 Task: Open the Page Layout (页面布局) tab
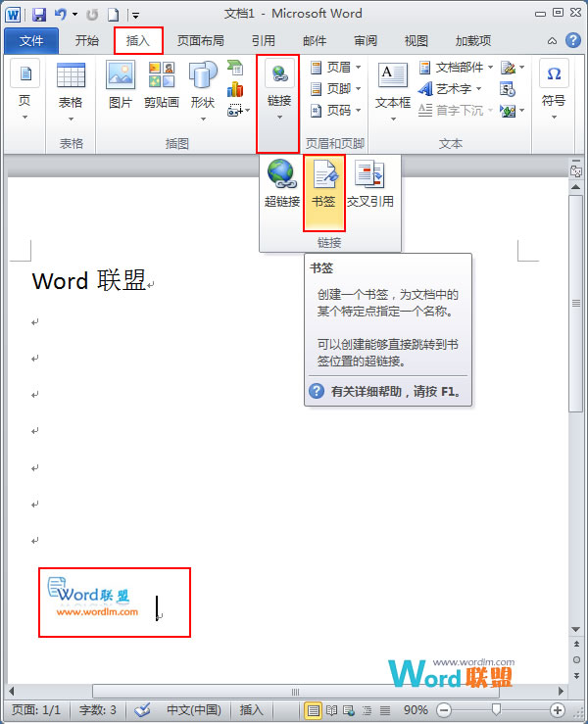pos(201,41)
